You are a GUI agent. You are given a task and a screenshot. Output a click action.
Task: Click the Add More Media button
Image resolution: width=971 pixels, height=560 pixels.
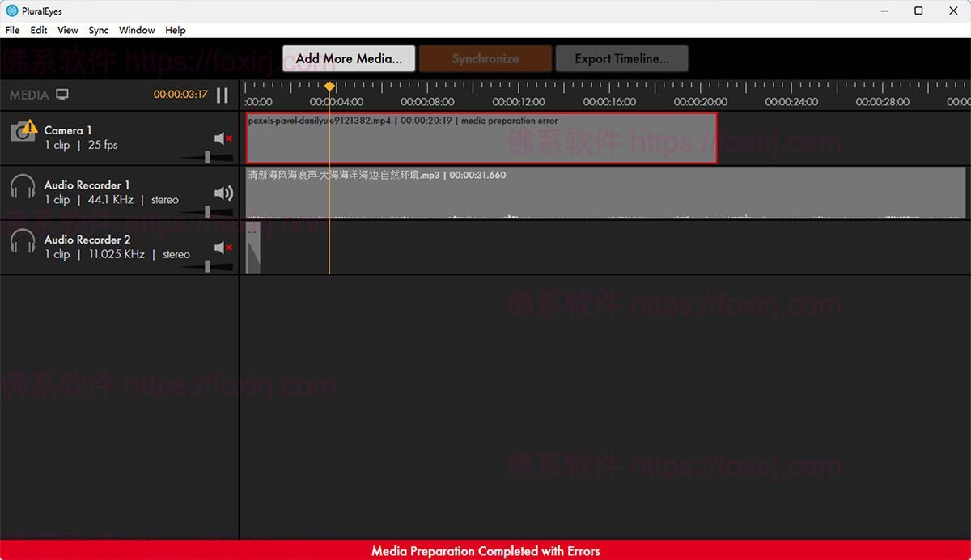click(348, 57)
